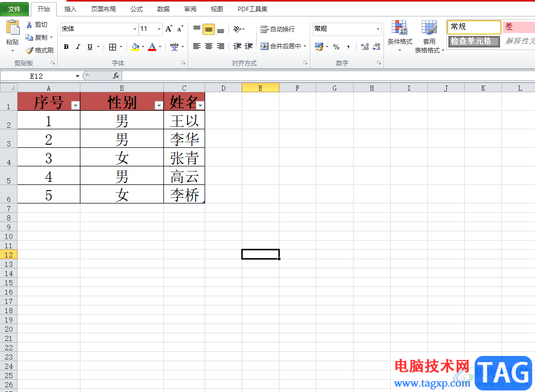Select cell containing 李桥

(x=184, y=194)
